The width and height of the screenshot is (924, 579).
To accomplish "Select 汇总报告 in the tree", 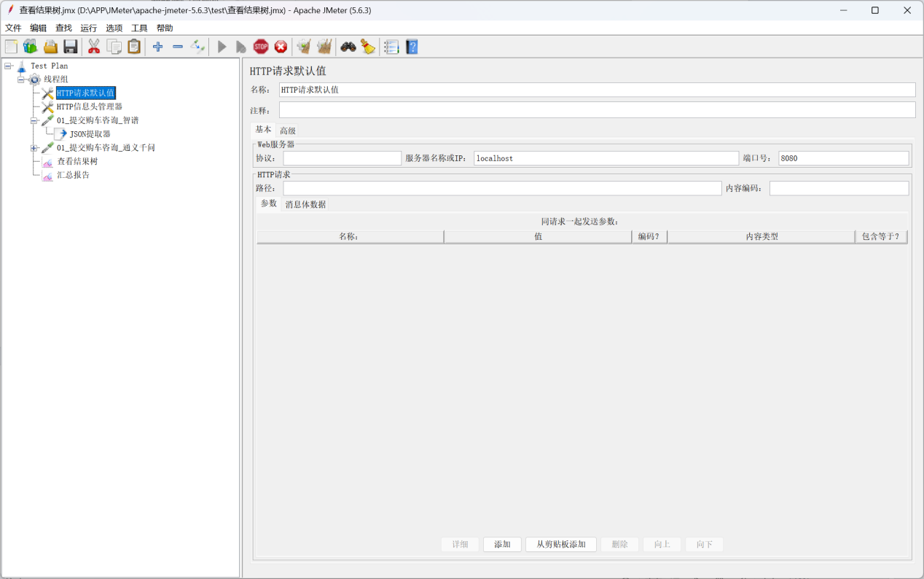I will coord(74,175).
